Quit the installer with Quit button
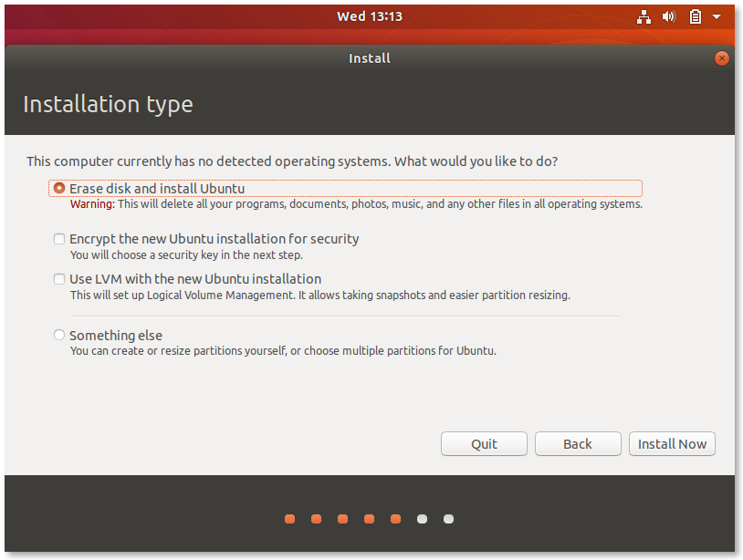Image resolution: width=743 pixels, height=560 pixels. [484, 444]
